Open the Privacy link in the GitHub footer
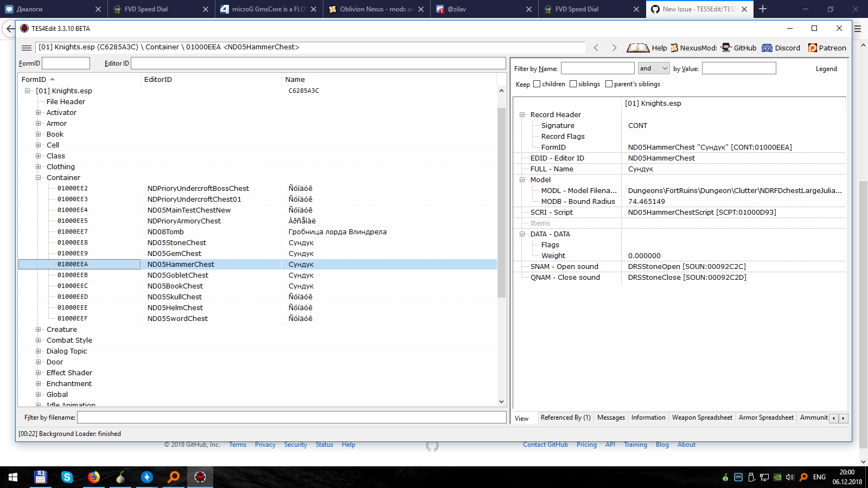The width and height of the screenshot is (868, 488). click(265, 445)
